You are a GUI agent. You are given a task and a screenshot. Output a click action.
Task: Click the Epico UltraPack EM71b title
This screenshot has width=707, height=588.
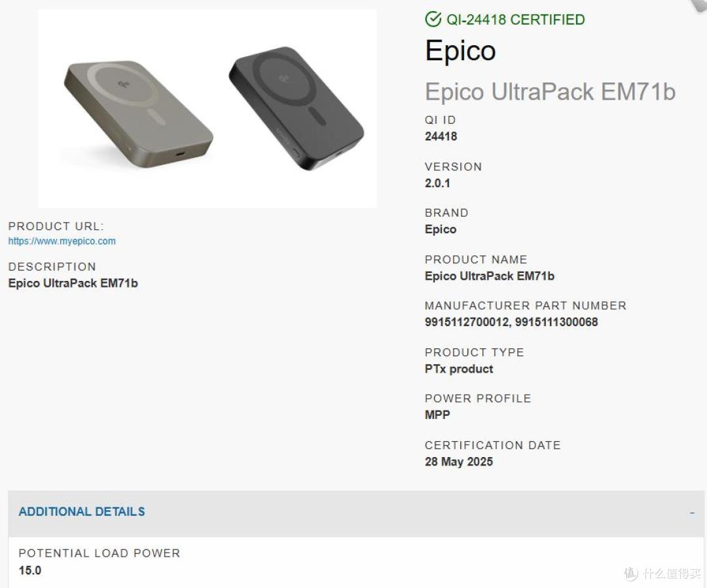pos(550,92)
